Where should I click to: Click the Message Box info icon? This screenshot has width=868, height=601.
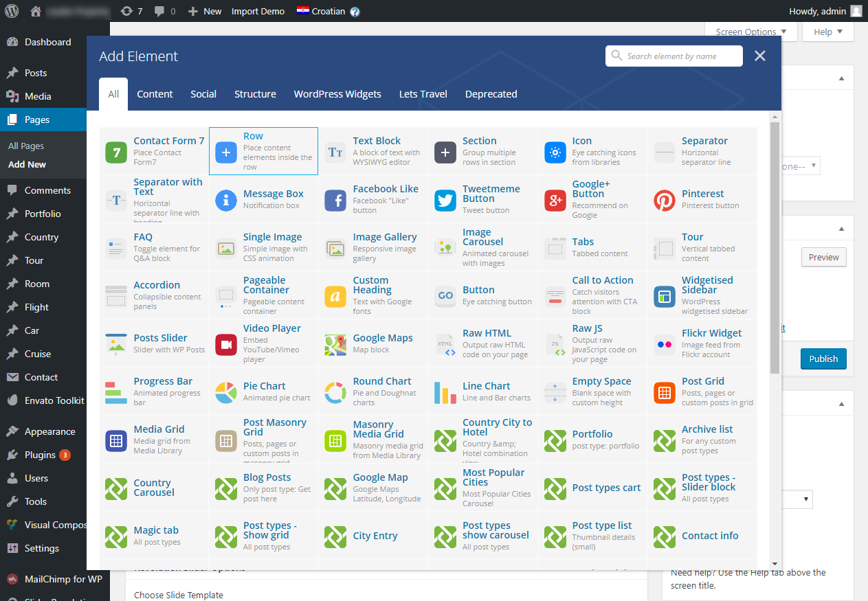point(226,201)
